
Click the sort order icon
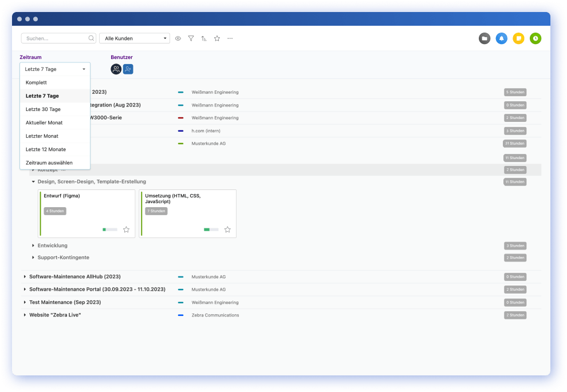204,38
